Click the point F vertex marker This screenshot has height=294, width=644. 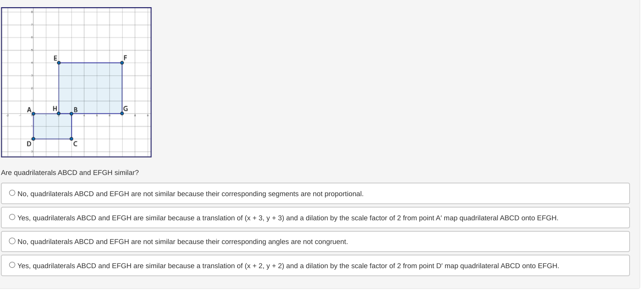[x=122, y=62]
